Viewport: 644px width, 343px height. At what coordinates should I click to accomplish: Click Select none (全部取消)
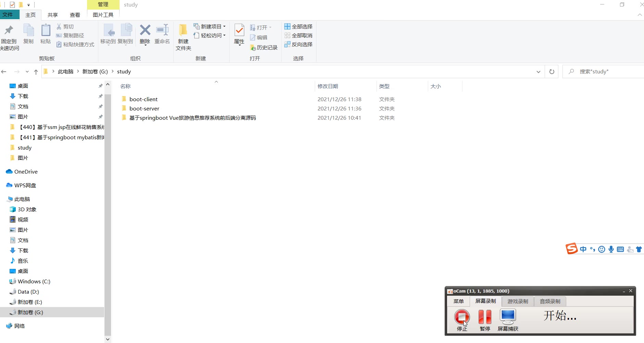click(298, 35)
